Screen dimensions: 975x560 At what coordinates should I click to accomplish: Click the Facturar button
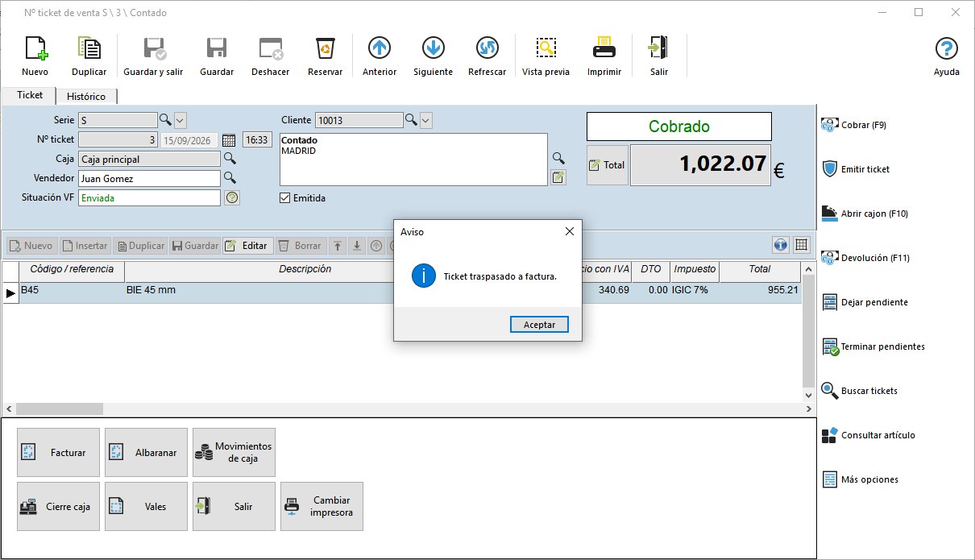58,453
